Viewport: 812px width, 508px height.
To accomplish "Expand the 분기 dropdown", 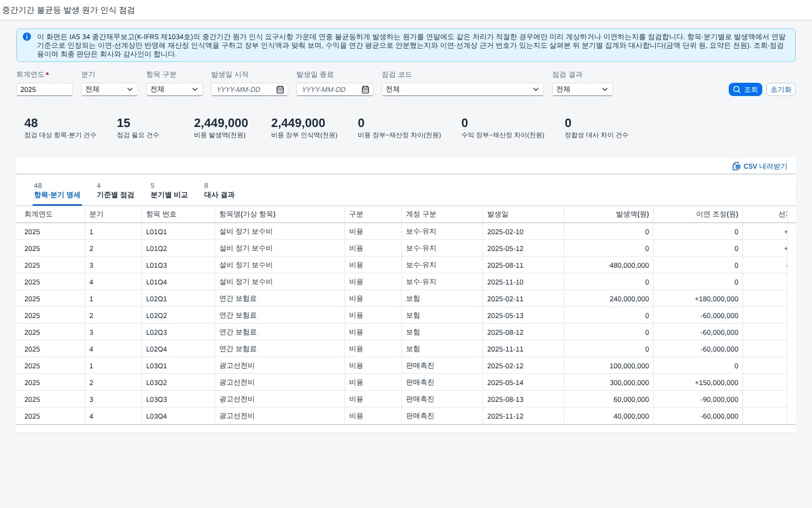I will pos(110,89).
